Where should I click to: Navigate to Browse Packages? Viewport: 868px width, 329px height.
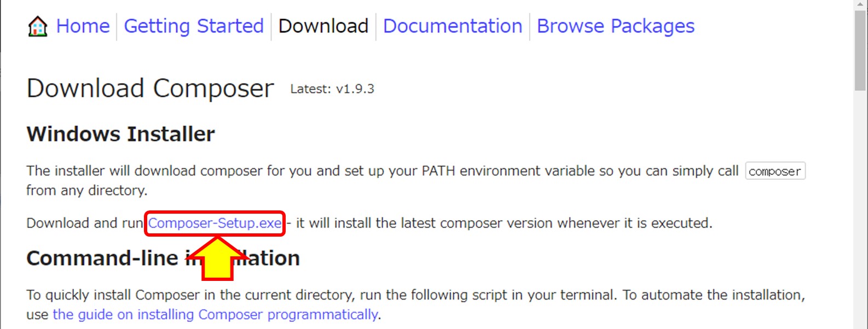615,26
